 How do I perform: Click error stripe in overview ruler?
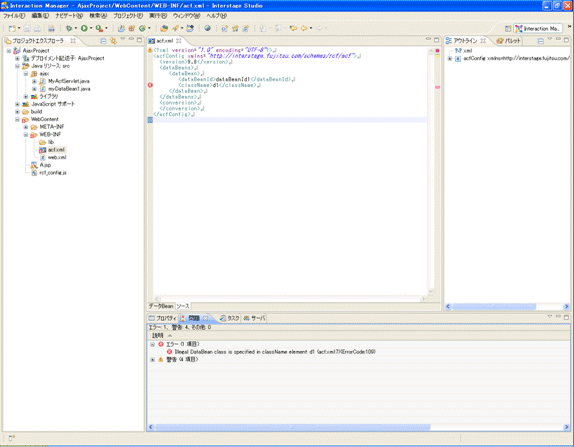(437, 87)
